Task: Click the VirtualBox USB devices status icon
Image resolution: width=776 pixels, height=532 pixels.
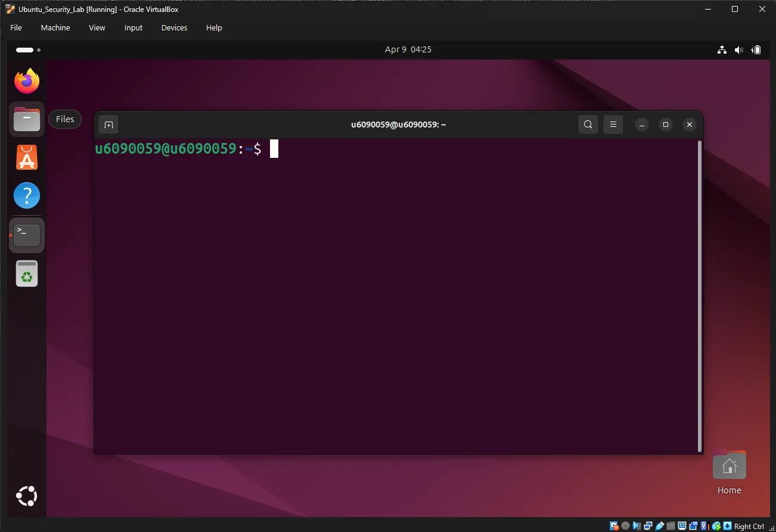Action: [660, 525]
